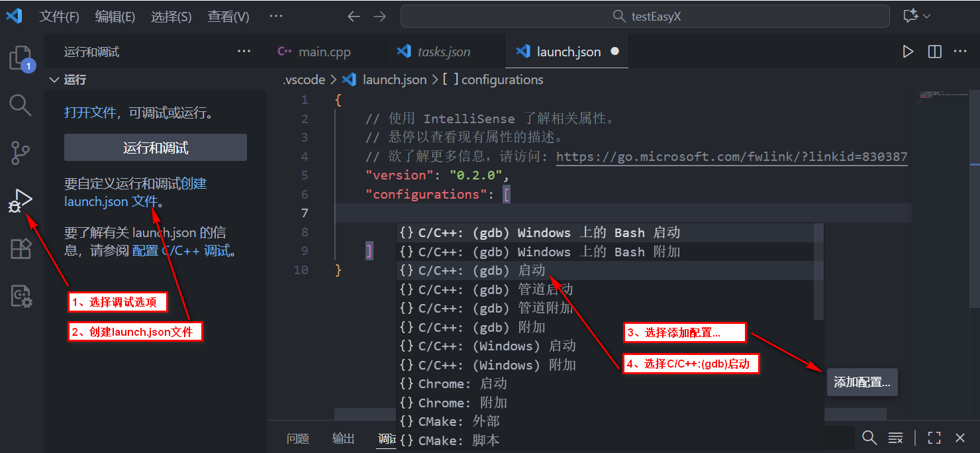Open the Copilot dropdown chevron
980x453 pixels.
[927, 16]
